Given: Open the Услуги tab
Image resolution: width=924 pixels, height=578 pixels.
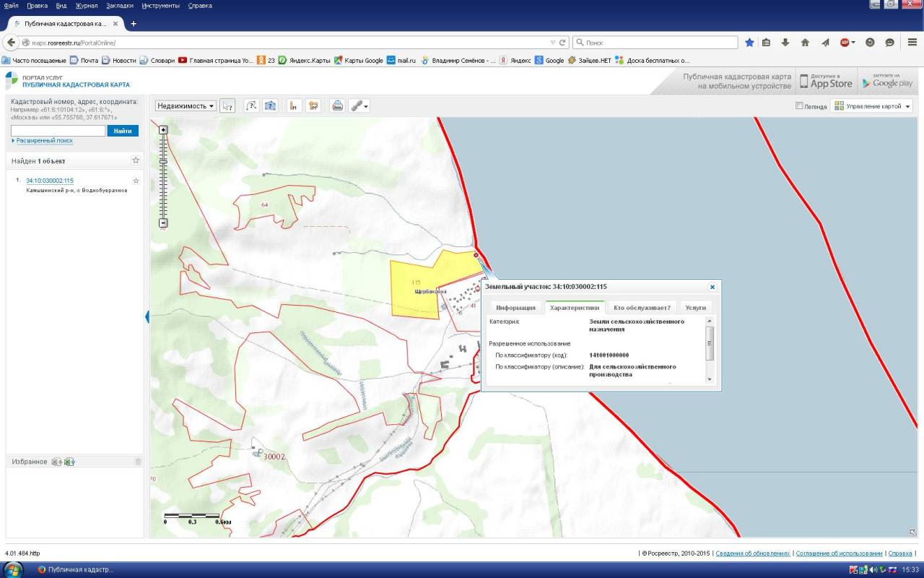Looking at the screenshot, I should pos(696,308).
